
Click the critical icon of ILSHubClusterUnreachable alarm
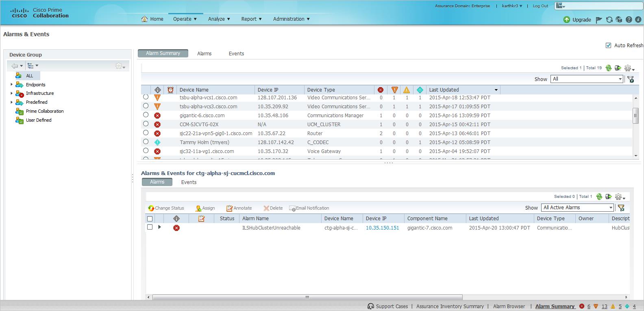point(176,228)
